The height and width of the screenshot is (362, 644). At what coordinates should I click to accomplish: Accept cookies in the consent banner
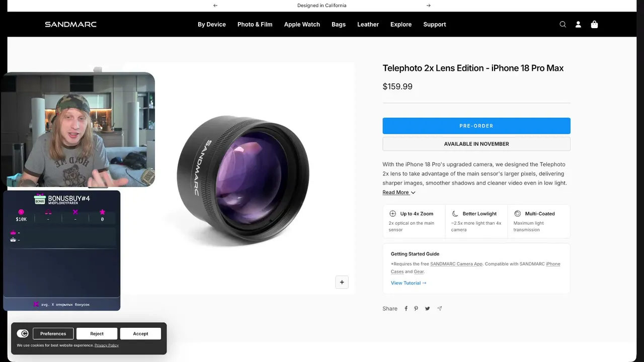pyautogui.click(x=140, y=333)
